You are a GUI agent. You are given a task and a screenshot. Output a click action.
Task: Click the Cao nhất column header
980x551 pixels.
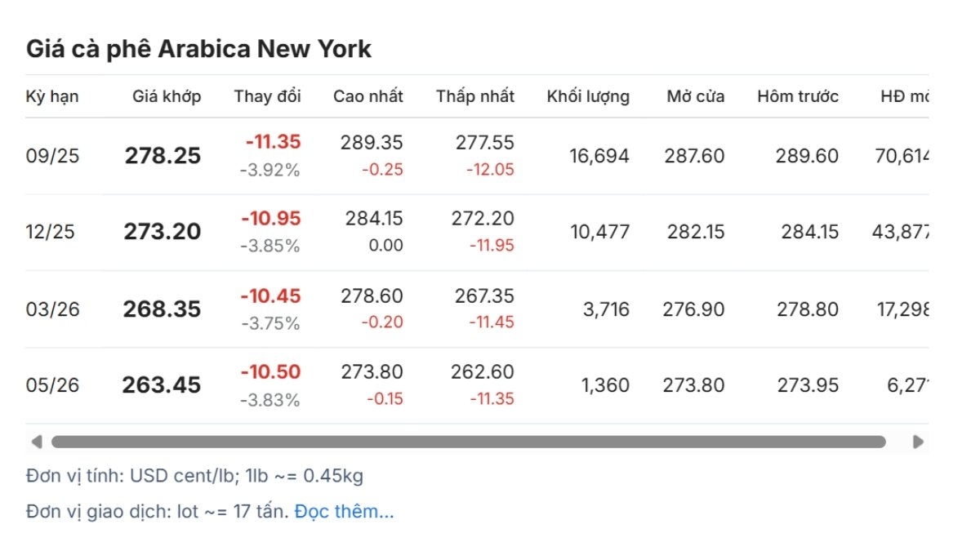[367, 96]
